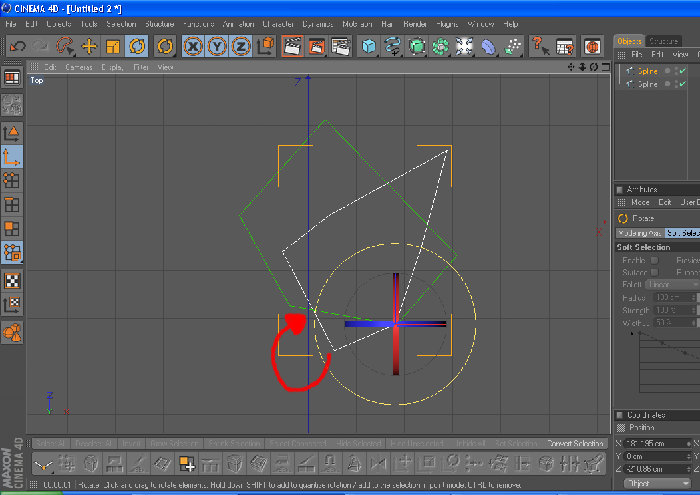Select the Object Axis tool
The height and width of the screenshot is (495, 700).
tap(12, 157)
